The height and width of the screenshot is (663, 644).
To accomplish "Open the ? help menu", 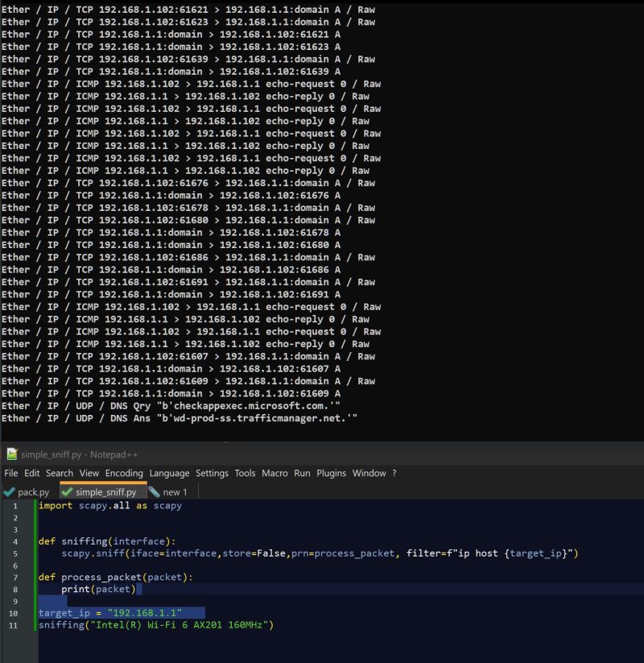I will pos(394,473).
